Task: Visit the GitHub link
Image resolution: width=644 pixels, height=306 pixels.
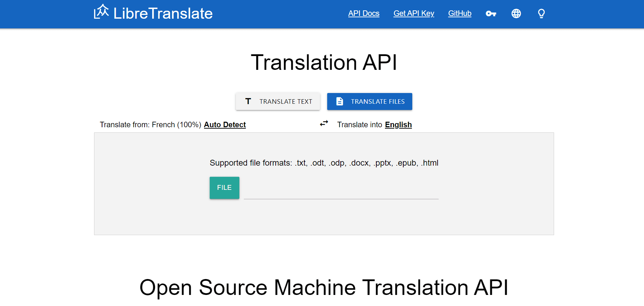Action: point(460,13)
